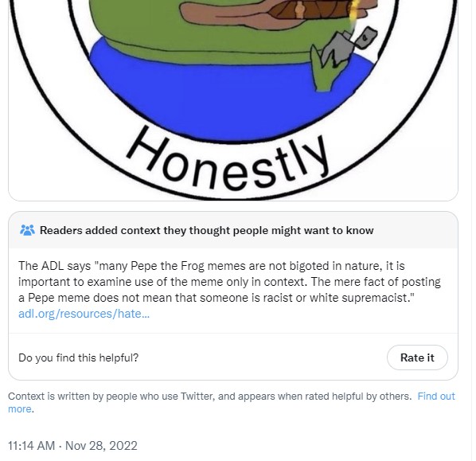Click the white ring of the badge image
Viewport: 476px width, 461px height.
point(45,91)
